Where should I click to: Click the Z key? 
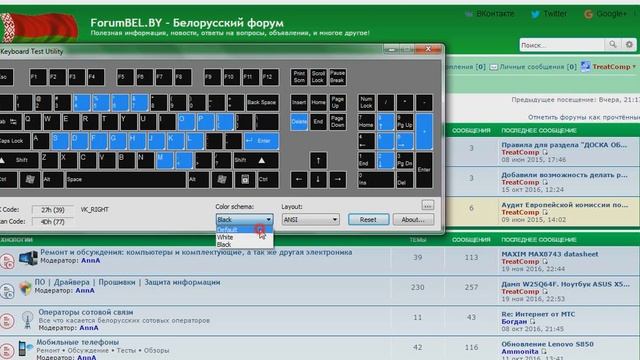[49, 160]
